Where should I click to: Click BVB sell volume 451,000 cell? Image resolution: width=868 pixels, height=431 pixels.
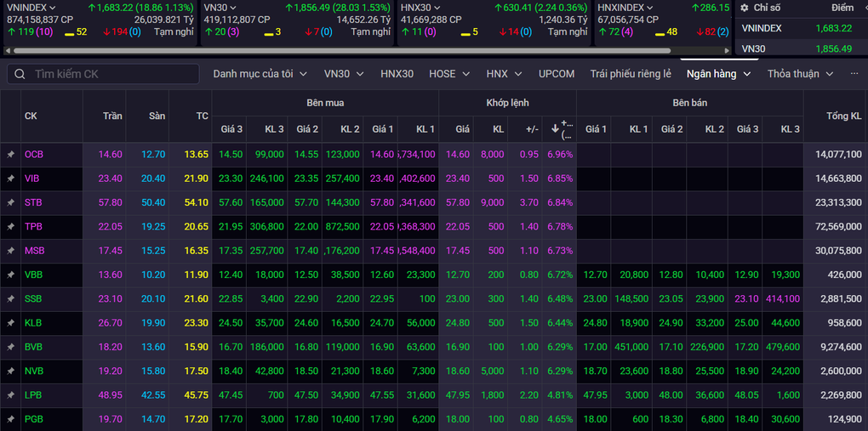click(x=631, y=347)
